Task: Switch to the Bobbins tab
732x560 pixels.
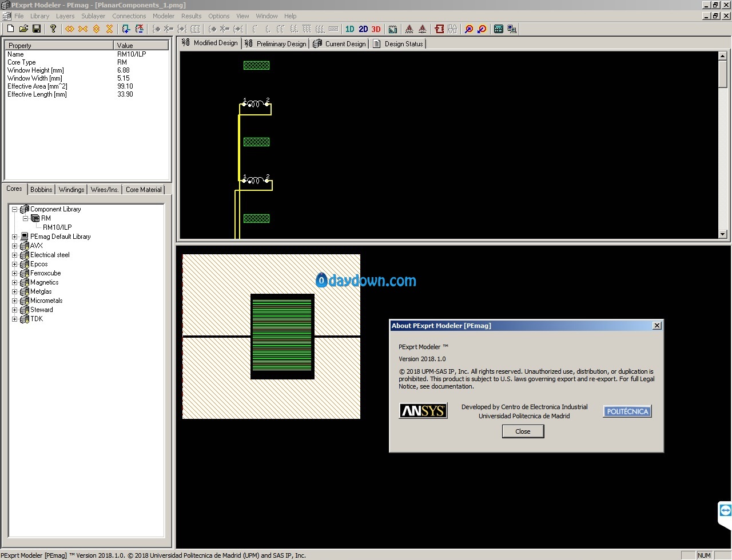Action: (x=41, y=190)
